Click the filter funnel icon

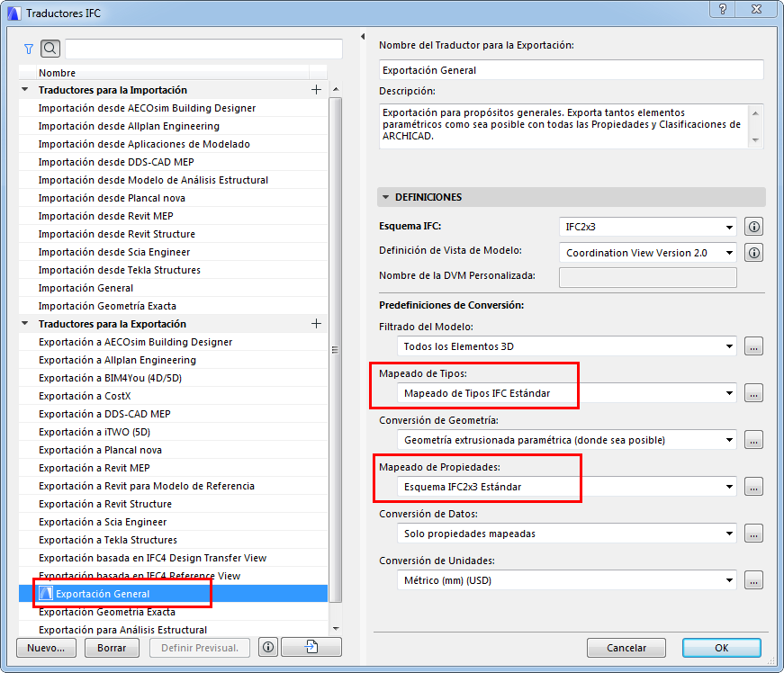(29, 49)
